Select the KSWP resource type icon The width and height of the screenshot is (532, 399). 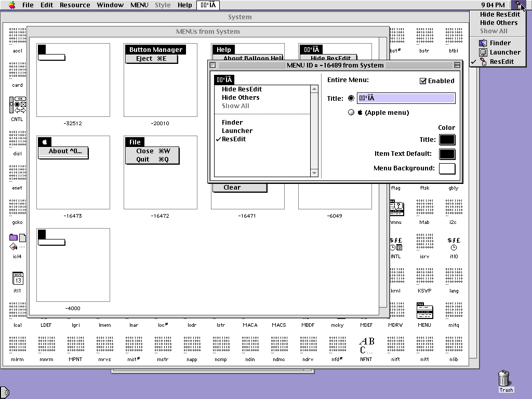tap(425, 276)
